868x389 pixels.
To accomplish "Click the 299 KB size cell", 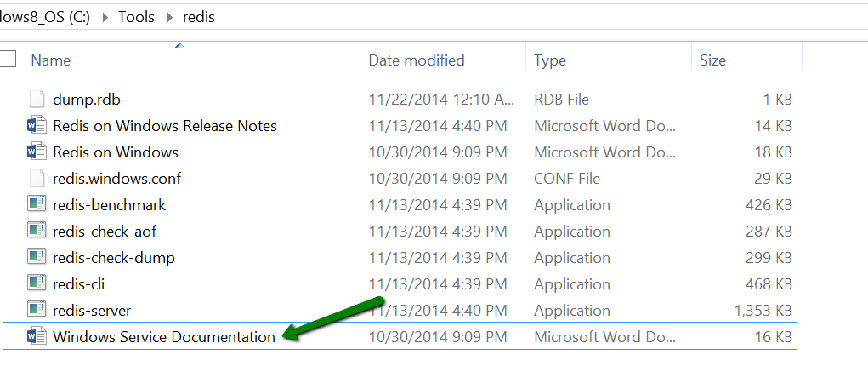I will (769, 258).
